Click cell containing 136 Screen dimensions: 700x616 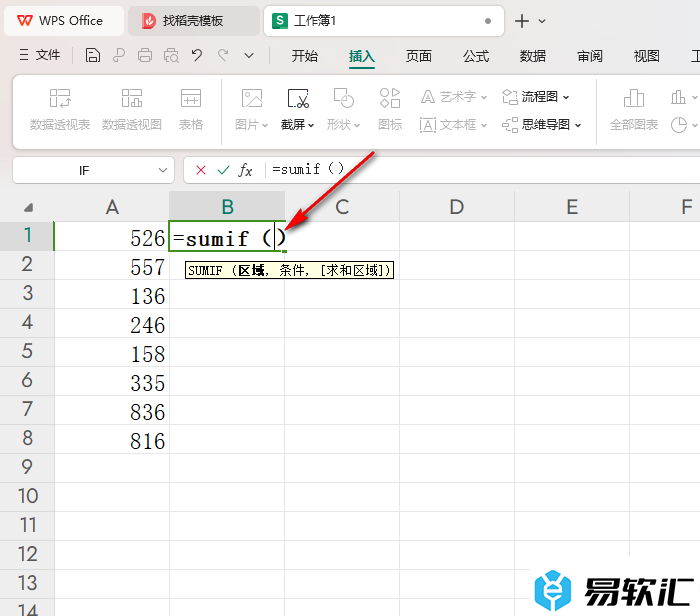click(112, 294)
